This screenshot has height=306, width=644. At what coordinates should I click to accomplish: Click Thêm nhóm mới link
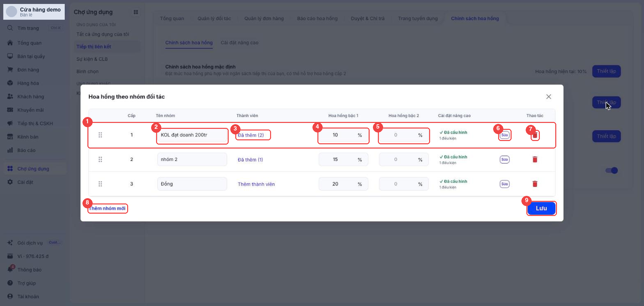point(107,208)
